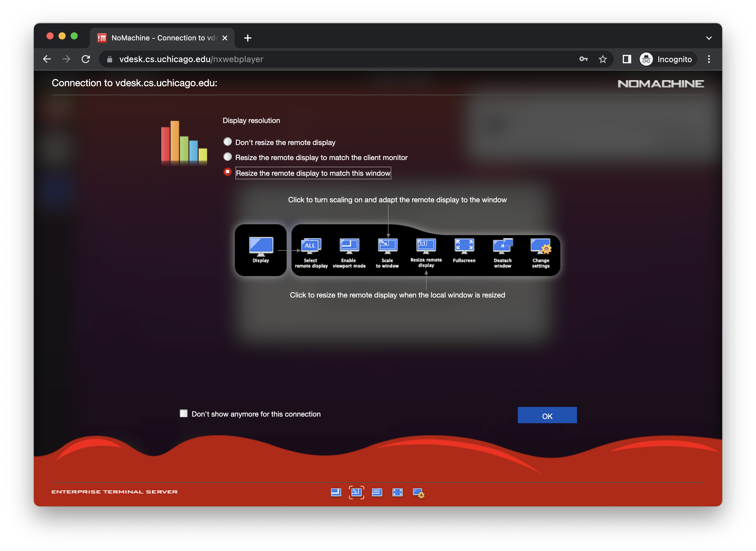
Task: Reload the NoMachine web player page
Action: (x=86, y=59)
